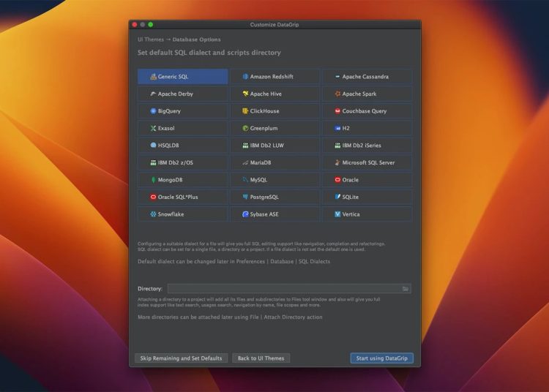The height and width of the screenshot is (392, 549).
Task: Click the PostgreSQL elephant icon
Action: tap(246, 197)
